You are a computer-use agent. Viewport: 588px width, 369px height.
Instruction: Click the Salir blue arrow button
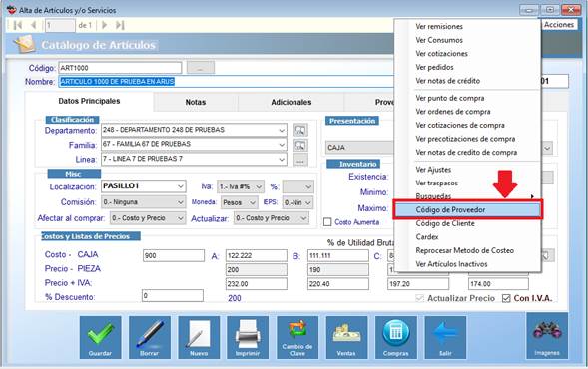(445, 337)
